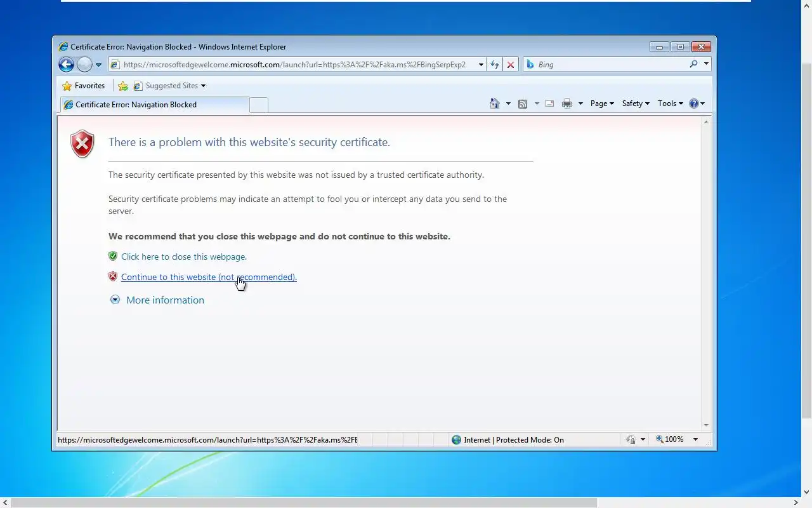Open the Recent Pages dropdown arrow
The height and width of the screenshot is (508, 812).
click(98, 65)
